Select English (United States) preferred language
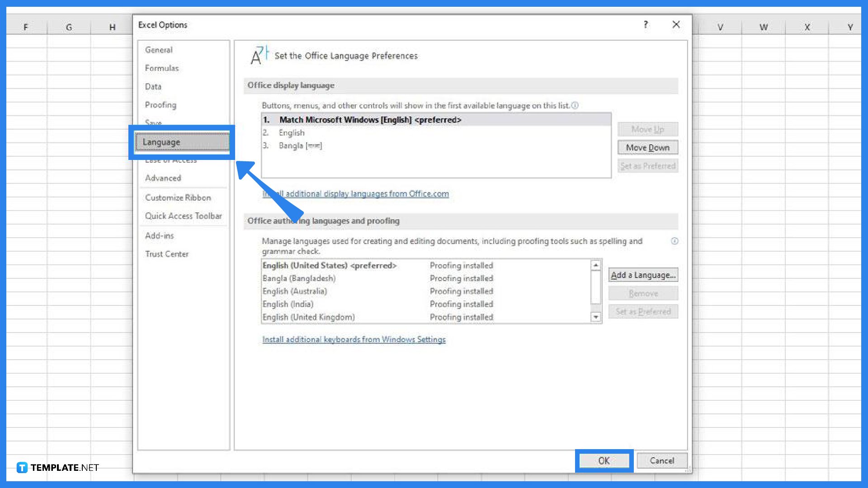Image resolution: width=868 pixels, height=488 pixels. [x=330, y=265]
